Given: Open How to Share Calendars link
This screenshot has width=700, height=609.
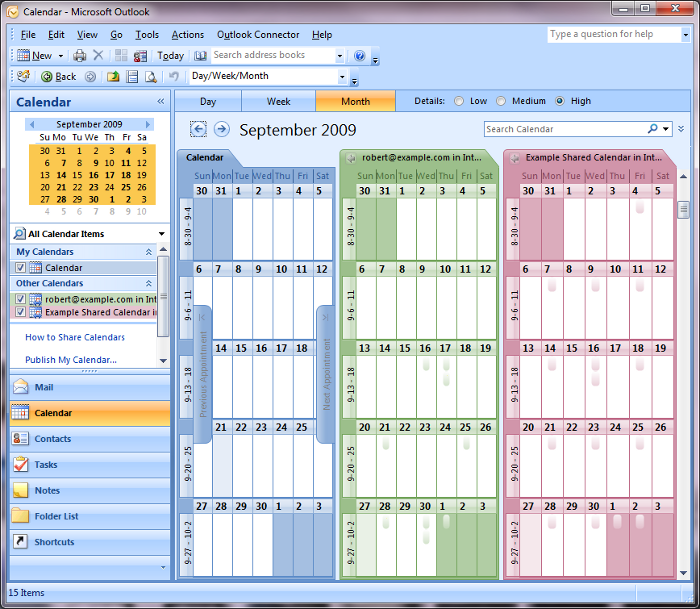Looking at the screenshot, I should click(75, 337).
